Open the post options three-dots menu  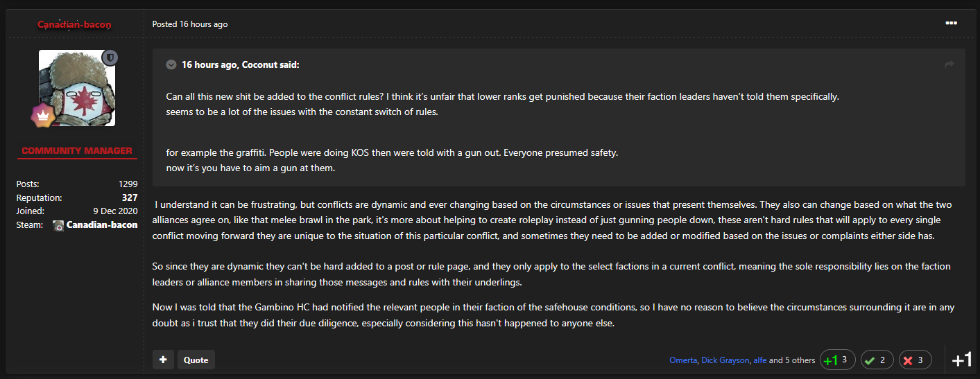[x=951, y=24]
